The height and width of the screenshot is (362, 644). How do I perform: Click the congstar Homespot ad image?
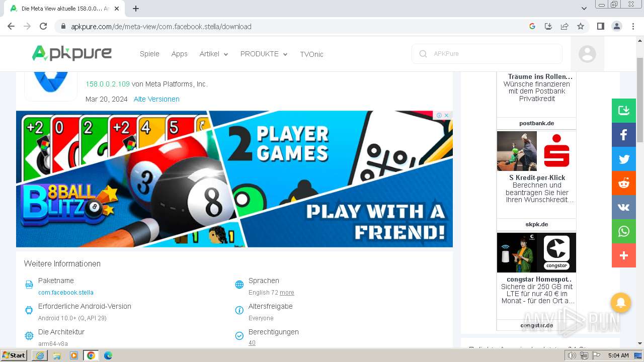pos(536,252)
